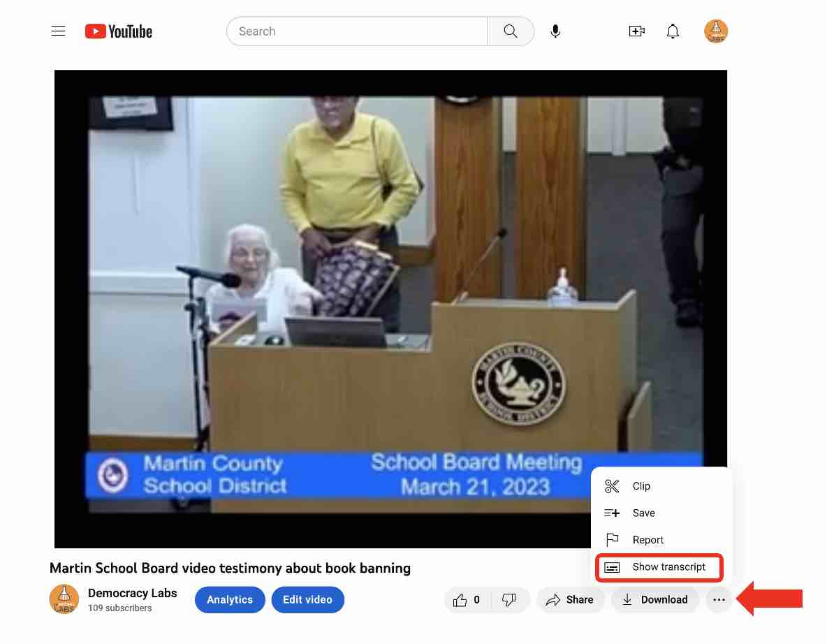Click the Analytics button

pos(230,600)
